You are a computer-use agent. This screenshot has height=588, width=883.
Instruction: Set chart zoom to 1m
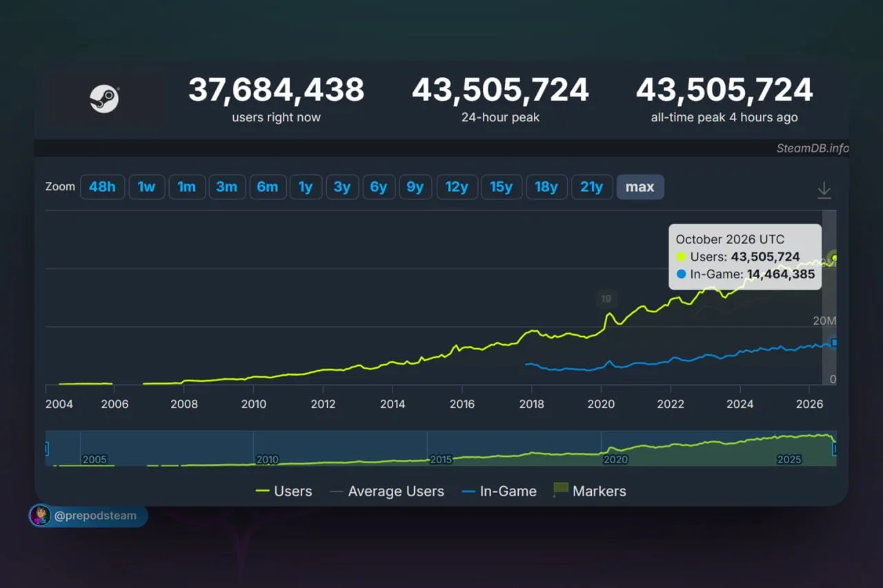(186, 187)
